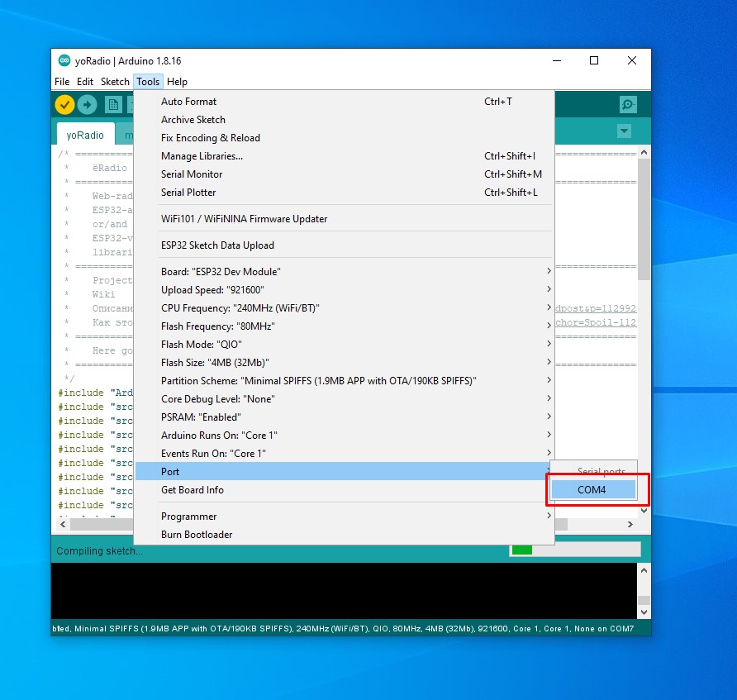Click the compile progress bar

[575, 550]
